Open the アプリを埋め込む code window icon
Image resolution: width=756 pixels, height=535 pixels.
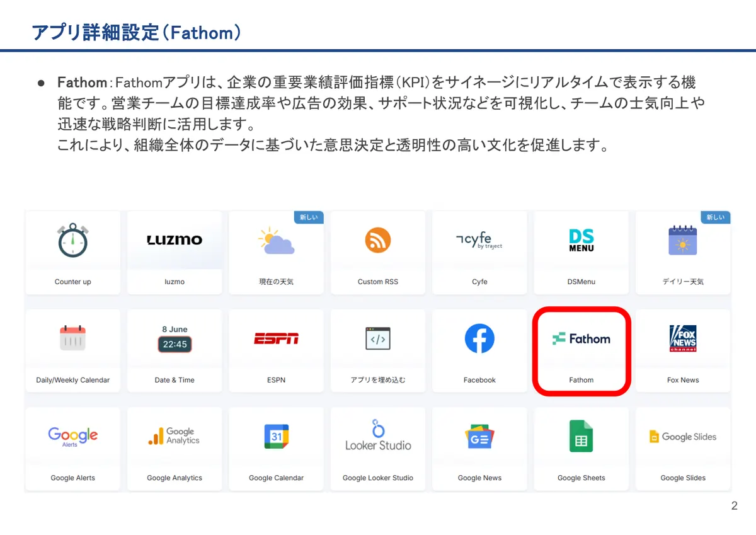pos(378,338)
